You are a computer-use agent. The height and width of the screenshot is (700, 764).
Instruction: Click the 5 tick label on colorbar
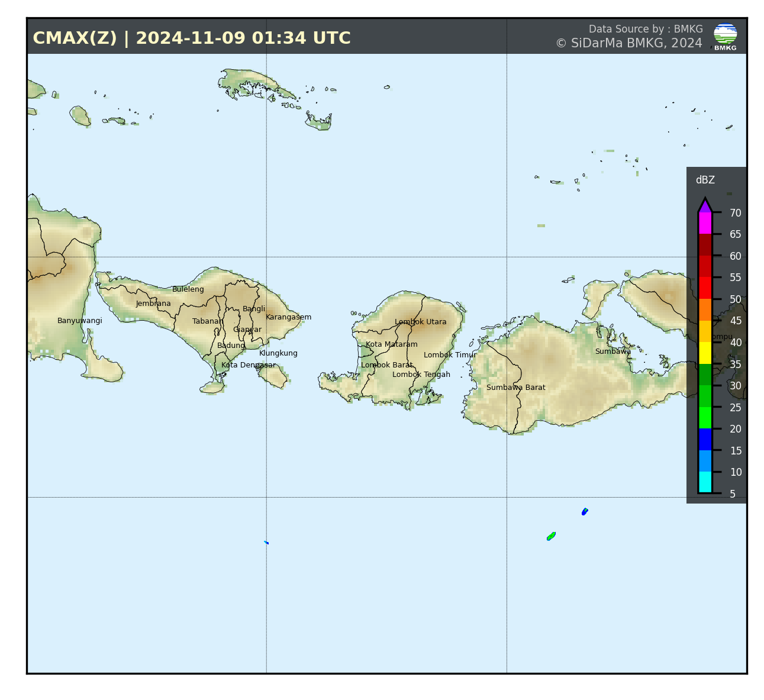point(733,494)
